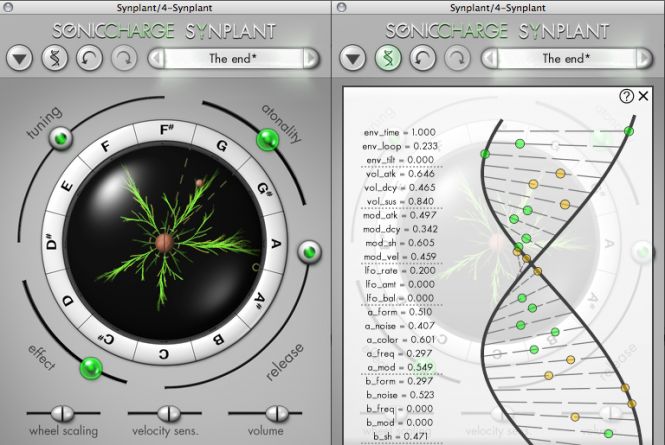Click the redo arrow in right Synplant window

click(457, 58)
